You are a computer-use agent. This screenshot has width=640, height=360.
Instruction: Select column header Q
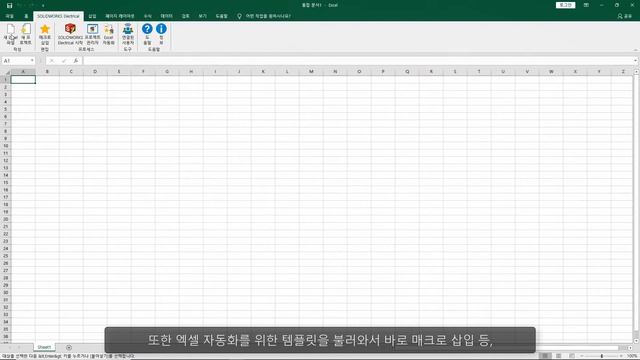click(x=407, y=71)
